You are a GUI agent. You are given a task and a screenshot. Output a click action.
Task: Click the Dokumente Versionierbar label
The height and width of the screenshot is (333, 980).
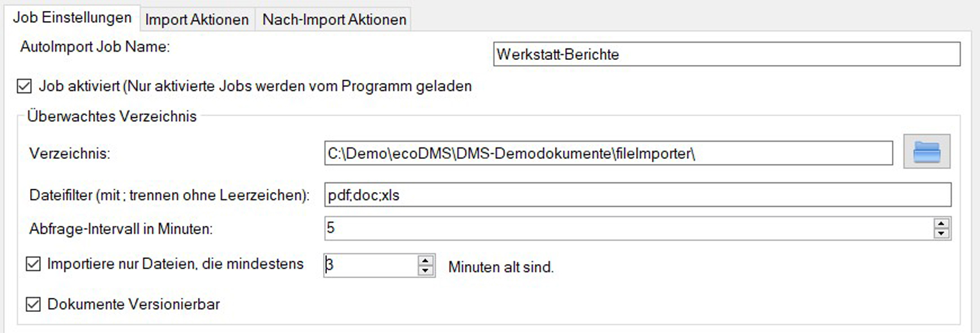point(133,304)
